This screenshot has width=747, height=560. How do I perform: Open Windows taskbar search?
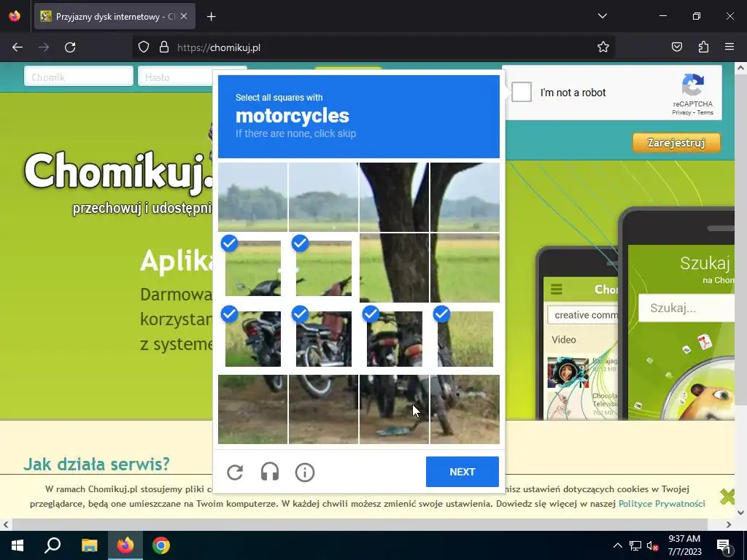click(x=53, y=545)
